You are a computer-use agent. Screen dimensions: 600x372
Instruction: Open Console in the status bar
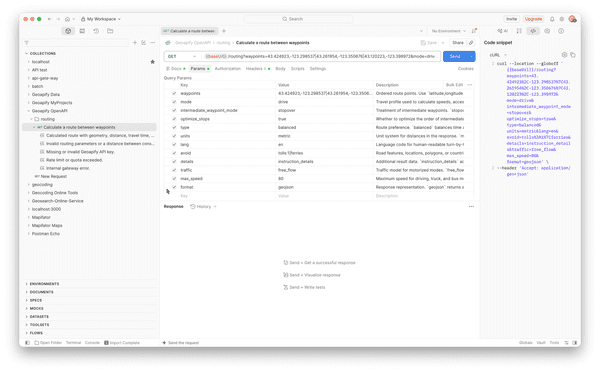coord(92,343)
